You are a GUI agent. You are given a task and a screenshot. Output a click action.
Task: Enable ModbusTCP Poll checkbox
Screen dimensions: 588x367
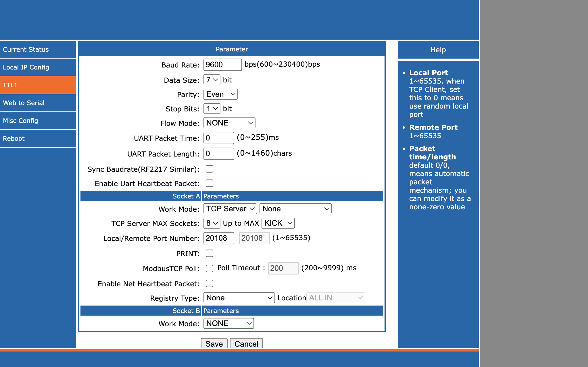[x=210, y=268]
